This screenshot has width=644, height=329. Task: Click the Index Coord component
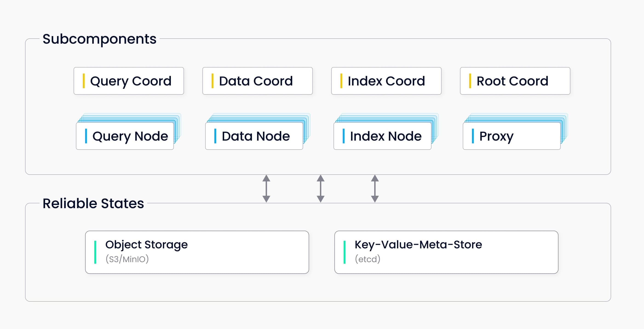click(x=386, y=81)
